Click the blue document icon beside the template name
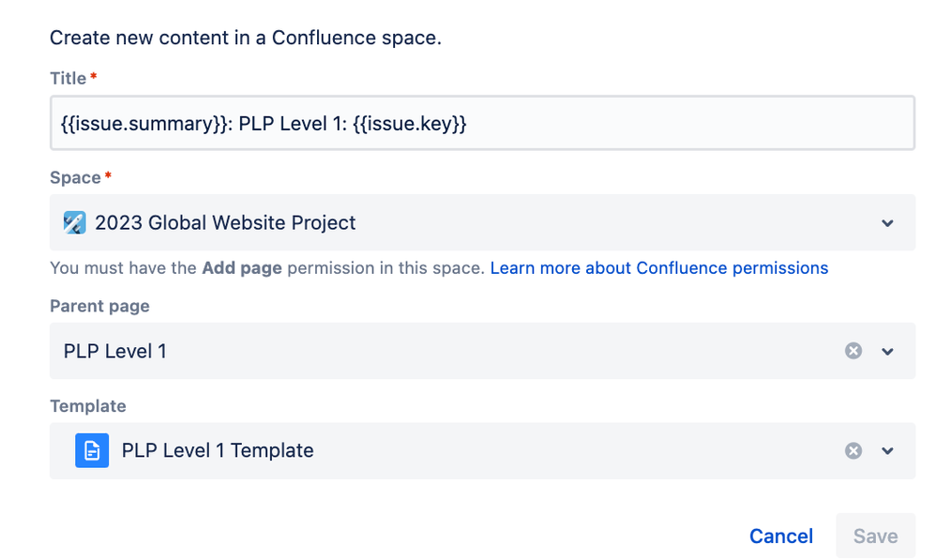 pyautogui.click(x=92, y=451)
